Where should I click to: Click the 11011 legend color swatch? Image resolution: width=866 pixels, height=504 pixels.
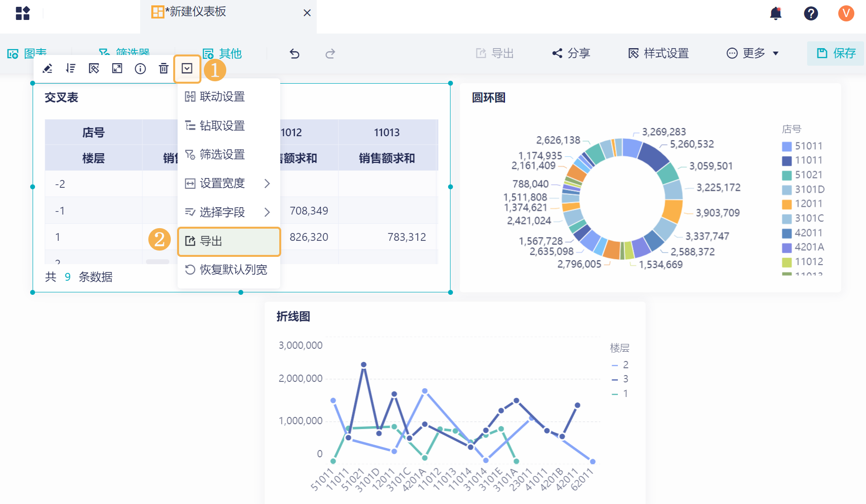pos(787,161)
